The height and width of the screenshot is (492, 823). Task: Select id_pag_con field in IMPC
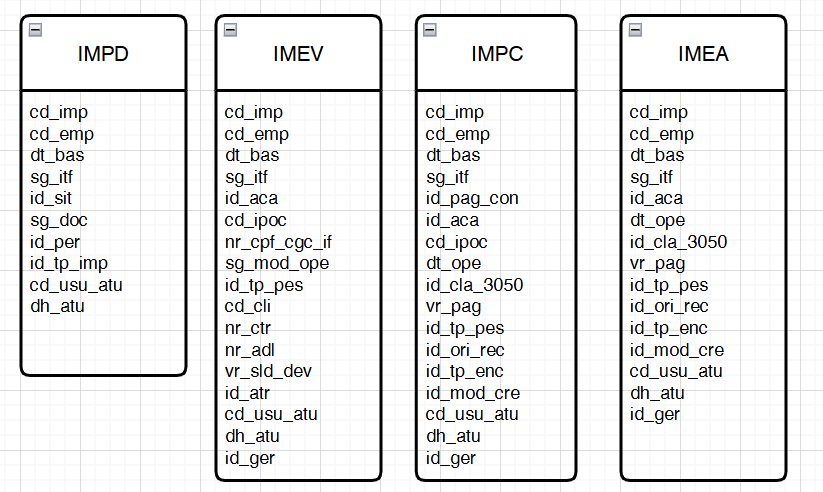click(472, 198)
